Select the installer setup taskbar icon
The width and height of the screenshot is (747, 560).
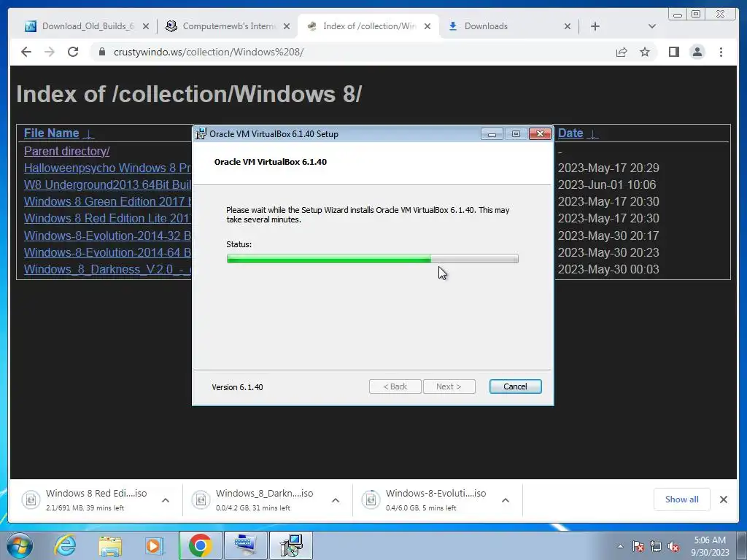[291, 545]
